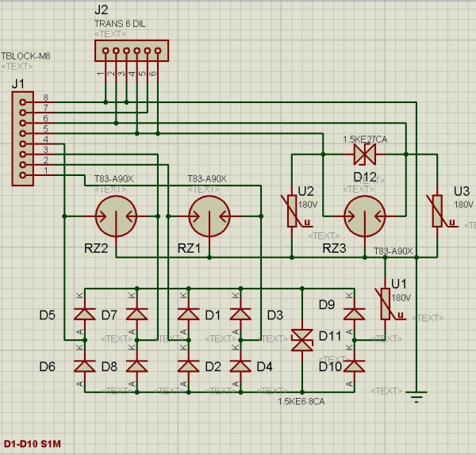Screen dimensions: 476x455
Task: Click the ground symbol
Action: pyautogui.click(x=416, y=396)
